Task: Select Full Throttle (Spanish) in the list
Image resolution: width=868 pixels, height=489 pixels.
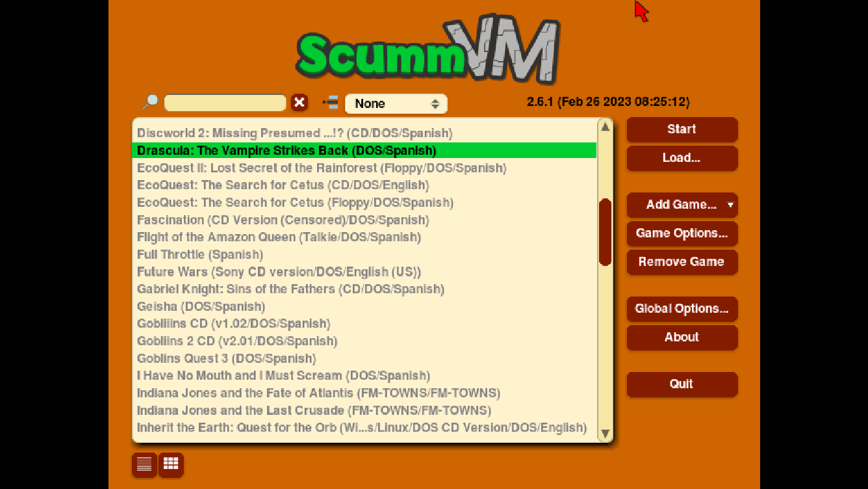Action: (x=199, y=254)
